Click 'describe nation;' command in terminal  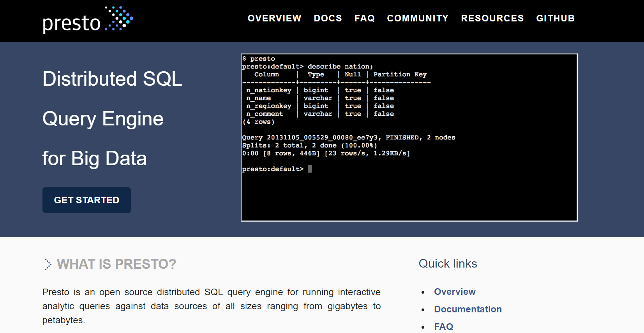pyautogui.click(x=340, y=67)
